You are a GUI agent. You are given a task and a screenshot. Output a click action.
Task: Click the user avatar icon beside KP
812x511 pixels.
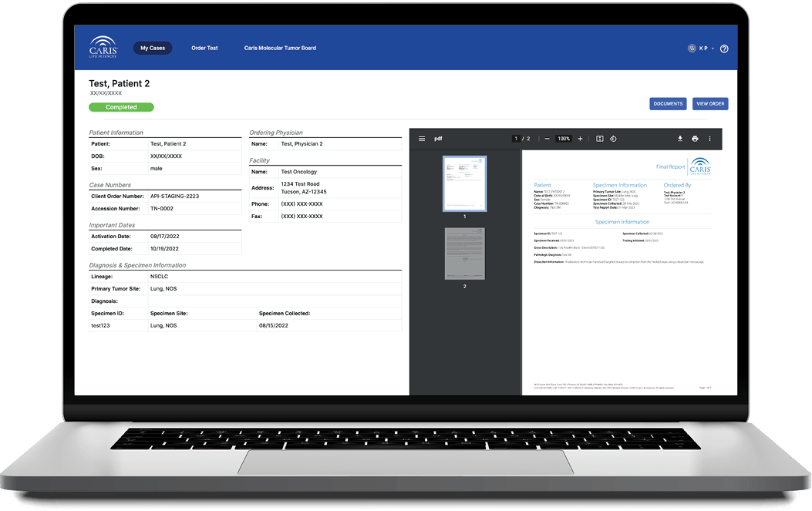(x=692, y=49)
